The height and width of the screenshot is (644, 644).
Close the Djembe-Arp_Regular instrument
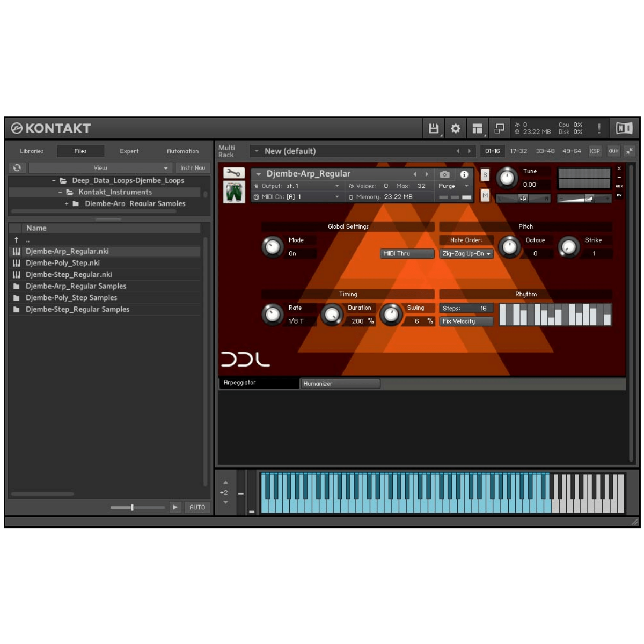tap(619, 169)
